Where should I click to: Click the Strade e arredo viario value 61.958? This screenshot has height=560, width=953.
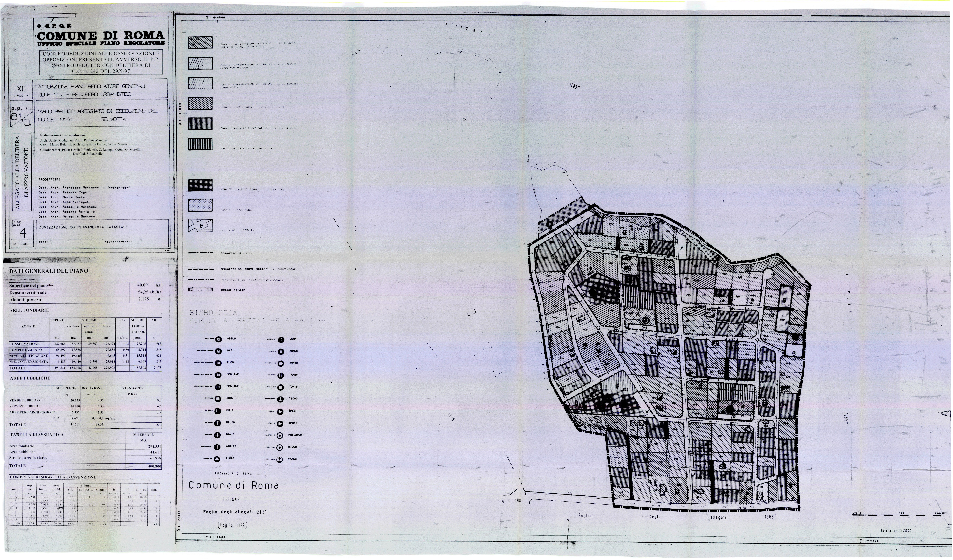156,458
